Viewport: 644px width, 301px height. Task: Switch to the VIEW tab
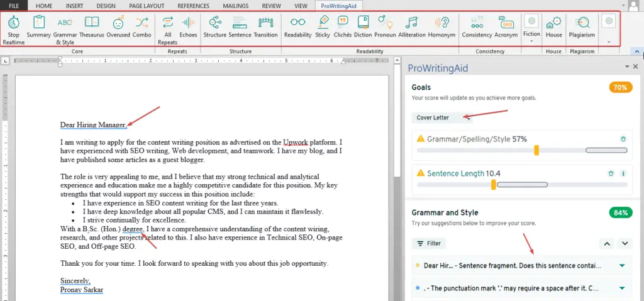[x=301, y=6]
